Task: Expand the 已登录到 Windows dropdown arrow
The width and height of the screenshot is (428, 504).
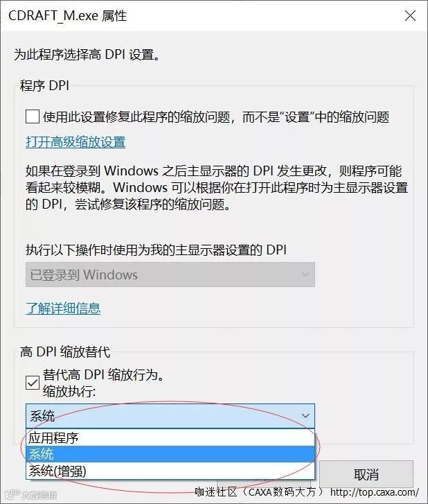Action: click(x=305, y=275)
